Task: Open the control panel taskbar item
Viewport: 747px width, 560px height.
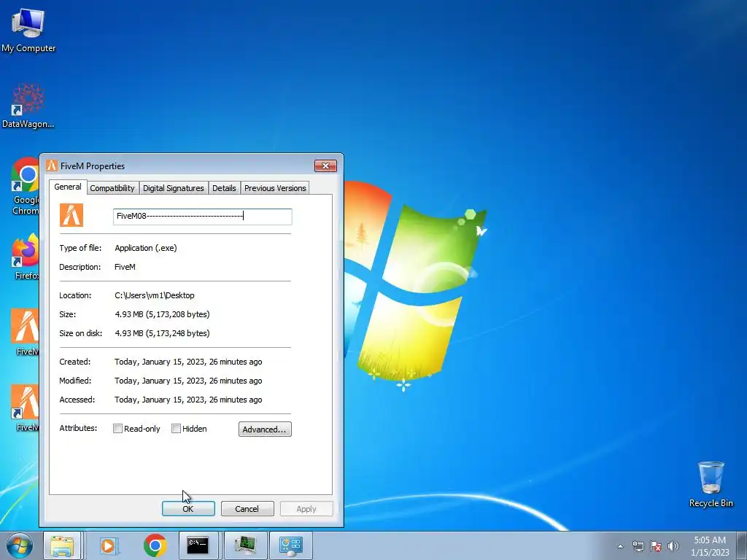Action: click(291, 545)
